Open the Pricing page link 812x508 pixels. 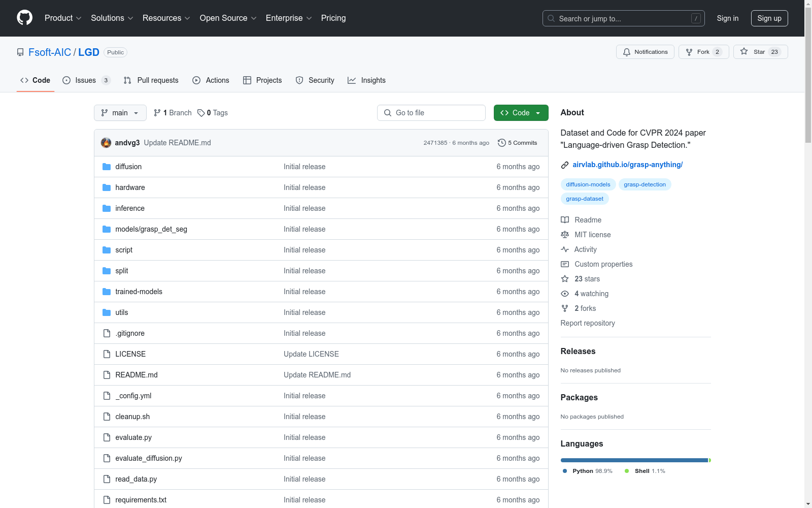(x=333, y=18)
